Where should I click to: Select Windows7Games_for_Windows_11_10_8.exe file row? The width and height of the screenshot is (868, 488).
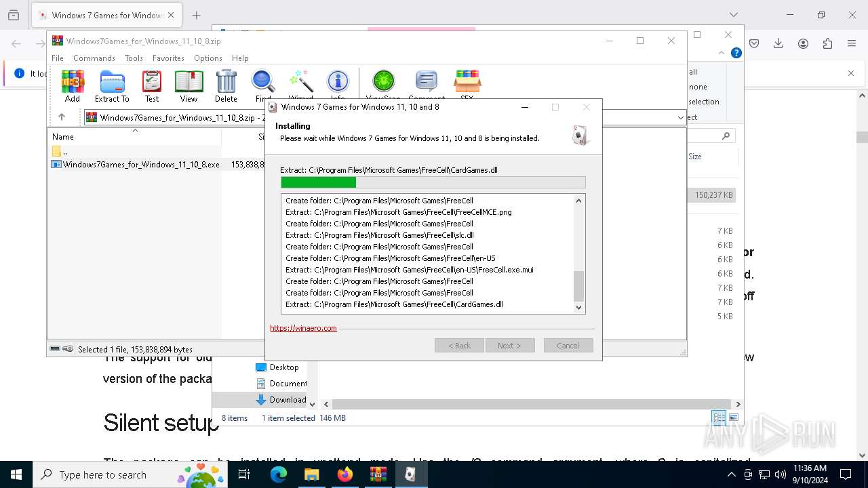[135, 164]
